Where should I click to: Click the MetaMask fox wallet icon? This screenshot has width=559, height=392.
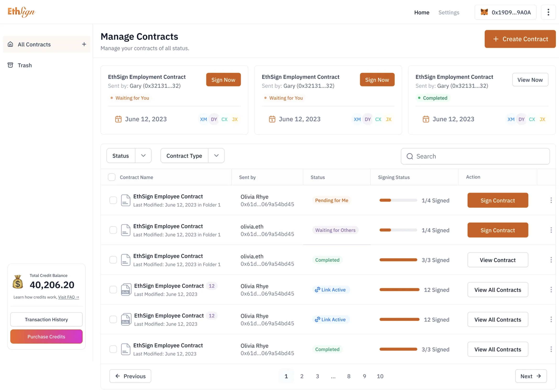[484, 12]
